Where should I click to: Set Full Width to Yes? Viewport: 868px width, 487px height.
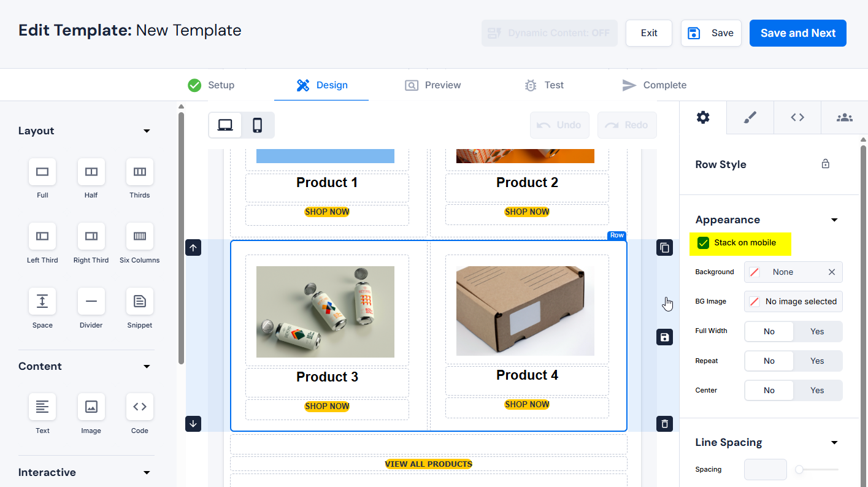[x=817, y=331]
